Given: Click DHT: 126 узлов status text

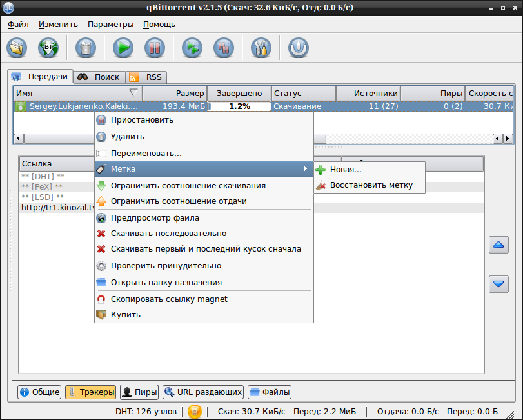Looking at the screenshot, I should (146, 412).
